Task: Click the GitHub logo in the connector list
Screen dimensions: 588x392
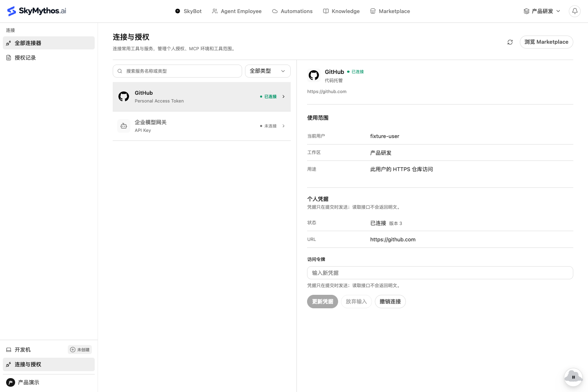Action: tap(124, 96)
